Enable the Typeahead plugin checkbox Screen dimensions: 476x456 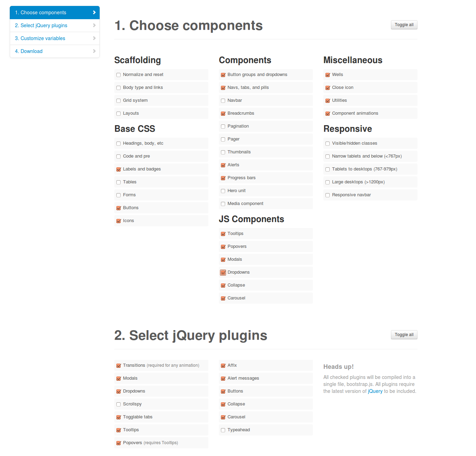click(x=223, y=430)
